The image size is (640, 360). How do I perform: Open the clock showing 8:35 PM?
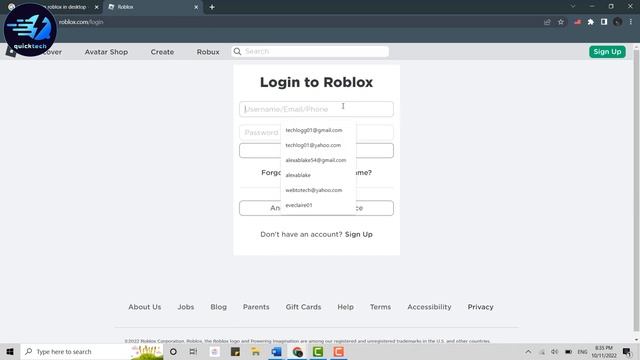click(x=604, y=351)
